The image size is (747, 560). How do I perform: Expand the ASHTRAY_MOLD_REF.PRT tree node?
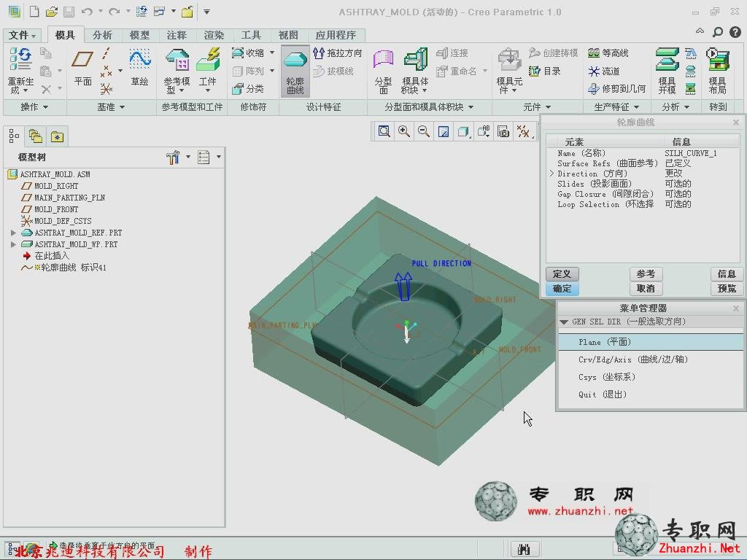pos(13,233)
